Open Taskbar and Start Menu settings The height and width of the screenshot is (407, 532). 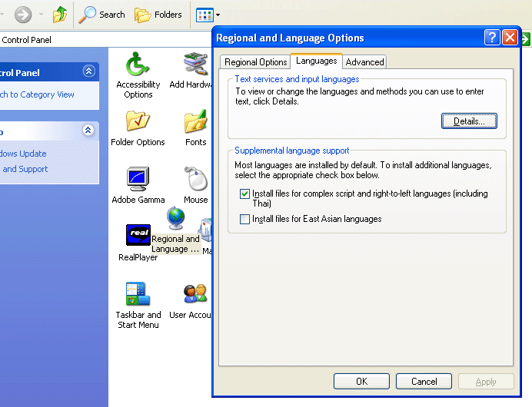click(x=138, y=296)
